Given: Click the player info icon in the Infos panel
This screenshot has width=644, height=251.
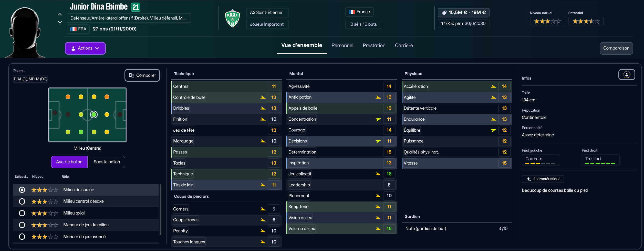Looking at the screenshot, I should (x=627, y=75).
